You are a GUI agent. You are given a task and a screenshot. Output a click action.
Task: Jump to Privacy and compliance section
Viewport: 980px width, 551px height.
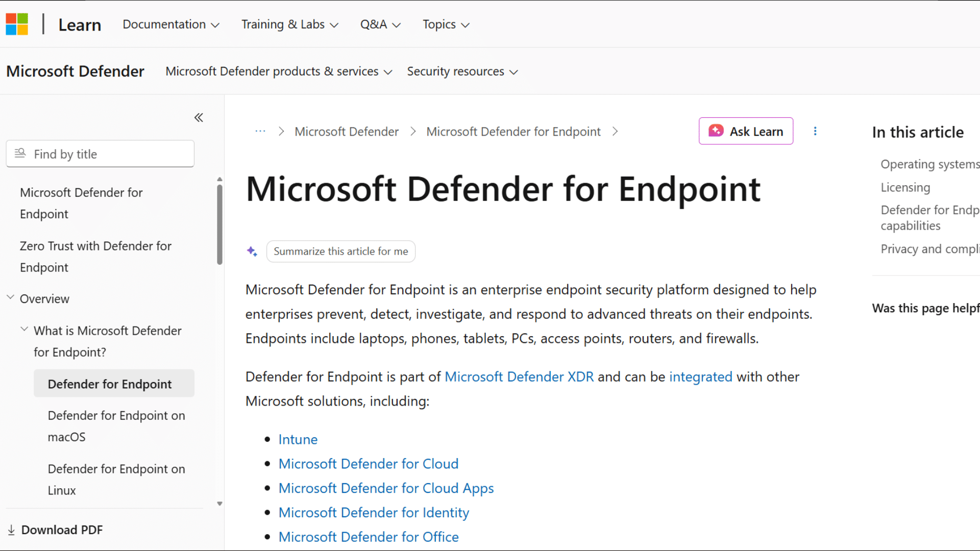click(x=929, y=249)
